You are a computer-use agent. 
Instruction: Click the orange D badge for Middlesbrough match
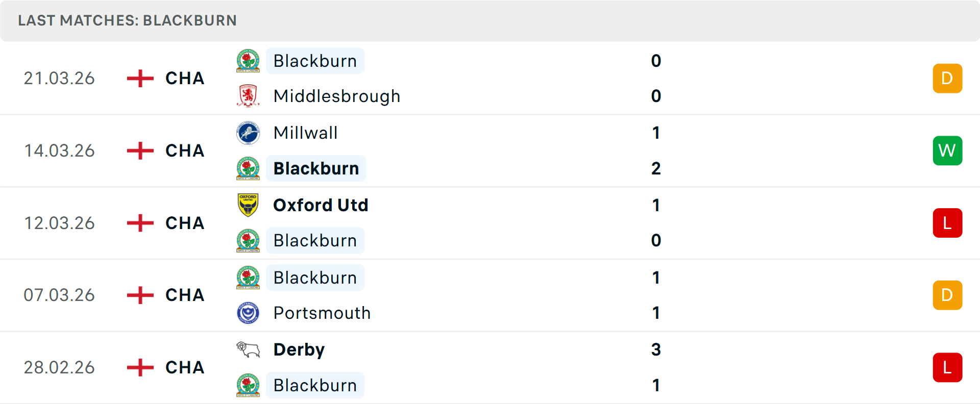coord(947,78)
